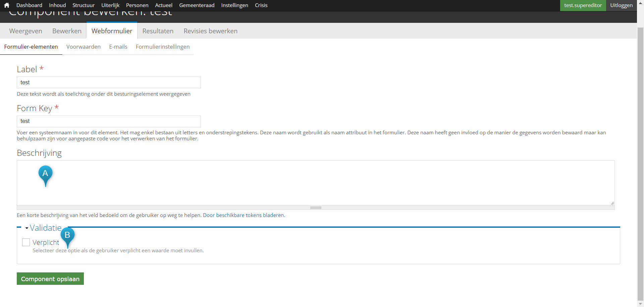This screenshot has height=307, width=644.
Task: Follow 'Door beschikbare tokens bladeren' link
Action: (x=244, y=215)
